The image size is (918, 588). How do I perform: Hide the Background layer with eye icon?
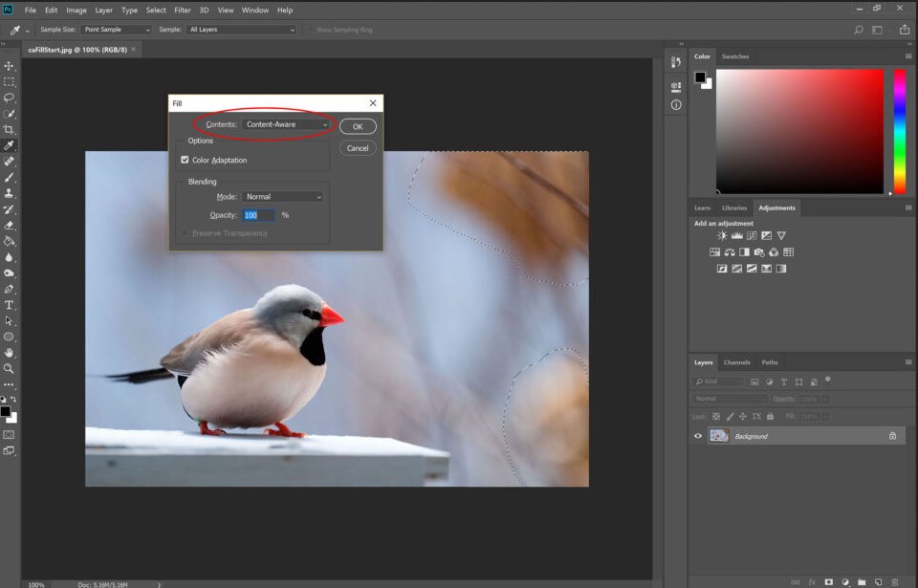698,436
